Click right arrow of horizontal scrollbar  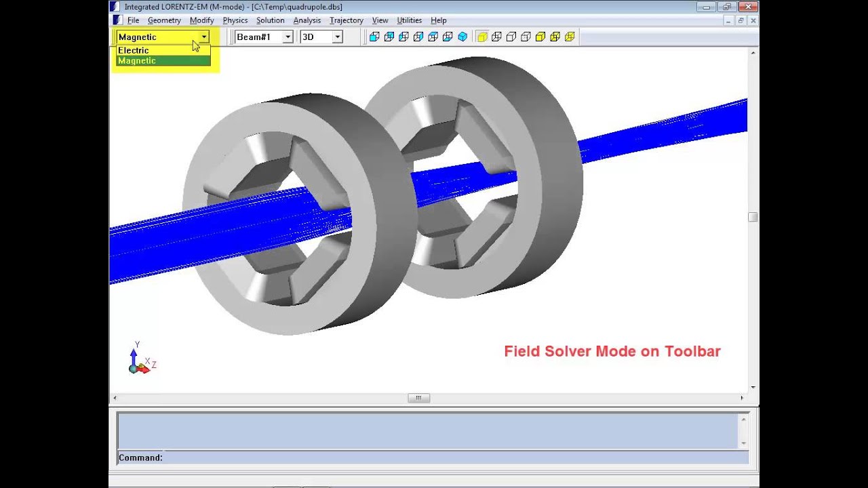coord(742,398)
